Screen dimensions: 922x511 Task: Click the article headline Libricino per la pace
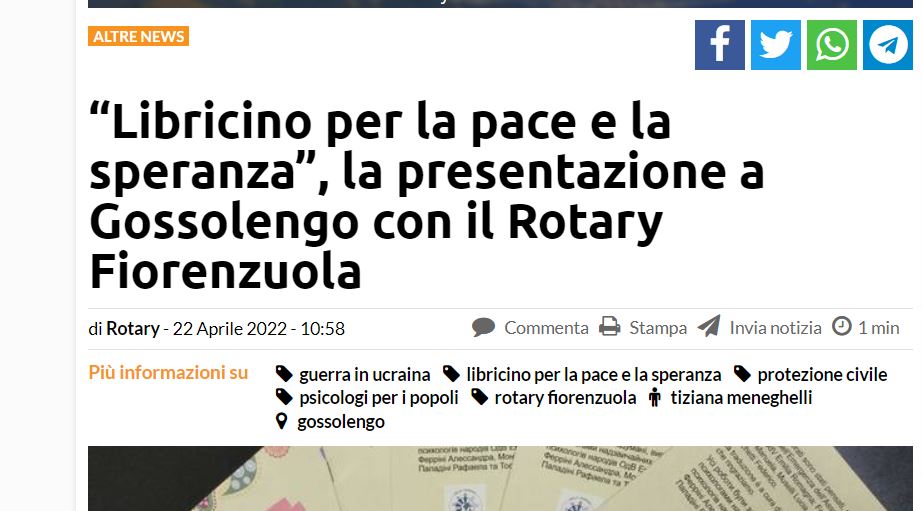(x=427, y=196)
